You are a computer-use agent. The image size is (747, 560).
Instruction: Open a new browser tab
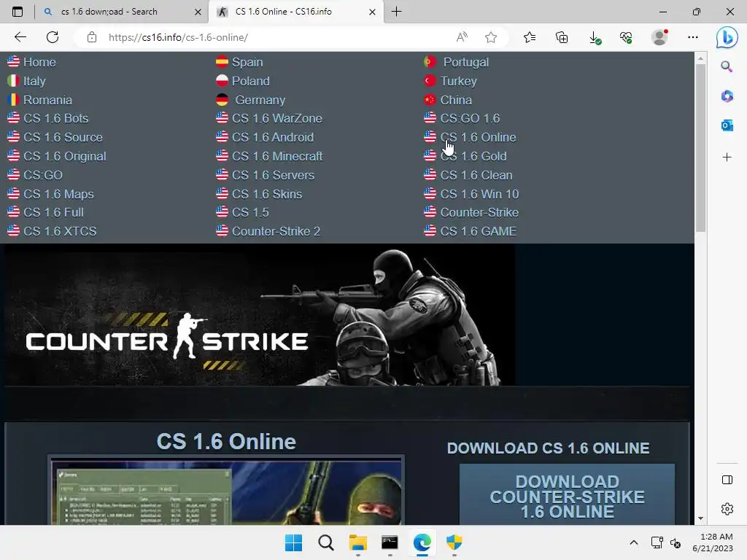pyautogui.click(x=396, y=12)
